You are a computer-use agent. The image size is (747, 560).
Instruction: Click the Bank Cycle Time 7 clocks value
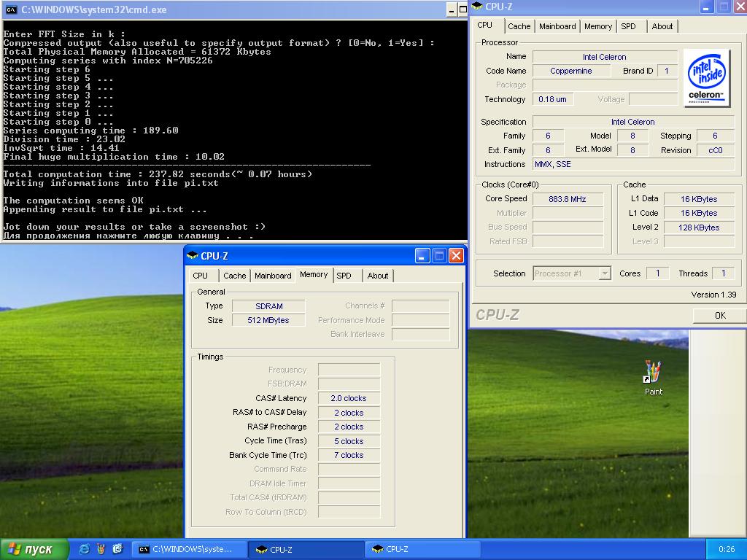coord(349,455)
